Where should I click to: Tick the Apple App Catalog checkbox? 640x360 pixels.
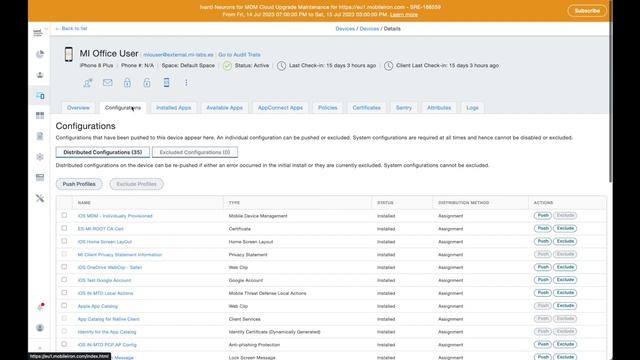point(64,305)
